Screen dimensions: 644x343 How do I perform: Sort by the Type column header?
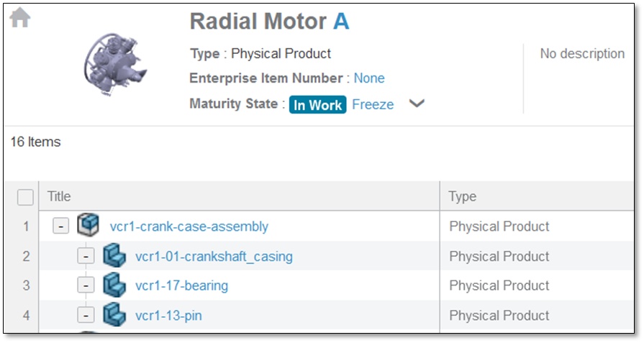(x=462, y=196)
